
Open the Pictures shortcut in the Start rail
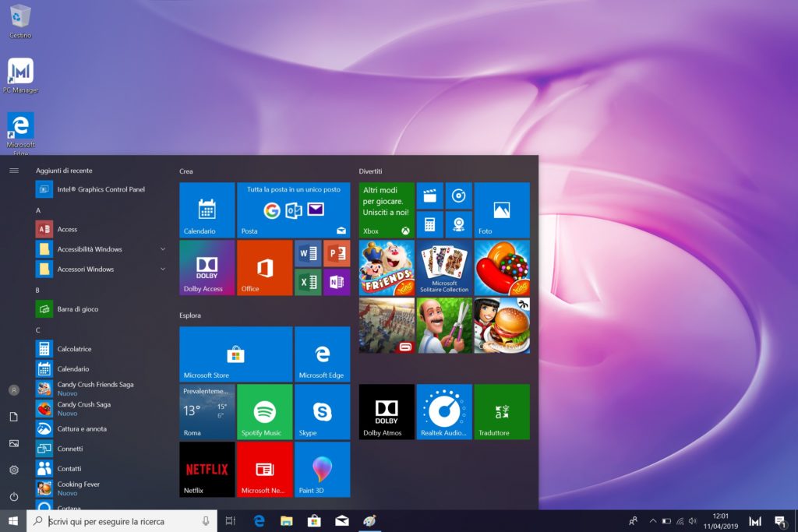[14, 443]
